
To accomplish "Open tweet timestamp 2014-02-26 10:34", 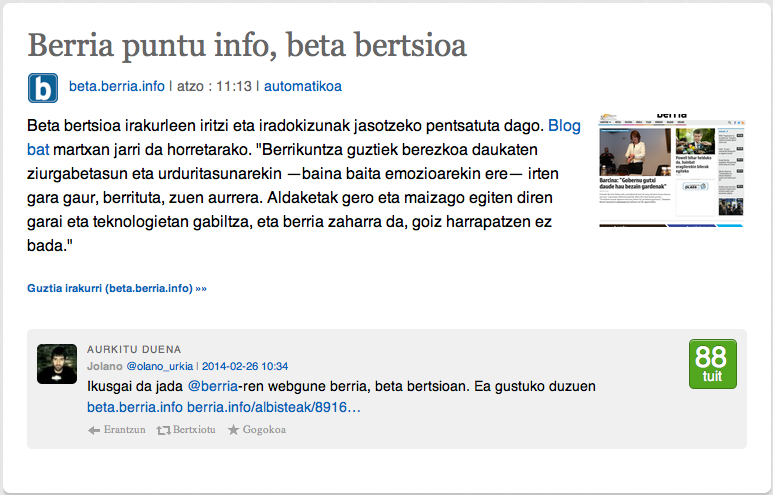I will click(245, 366).
